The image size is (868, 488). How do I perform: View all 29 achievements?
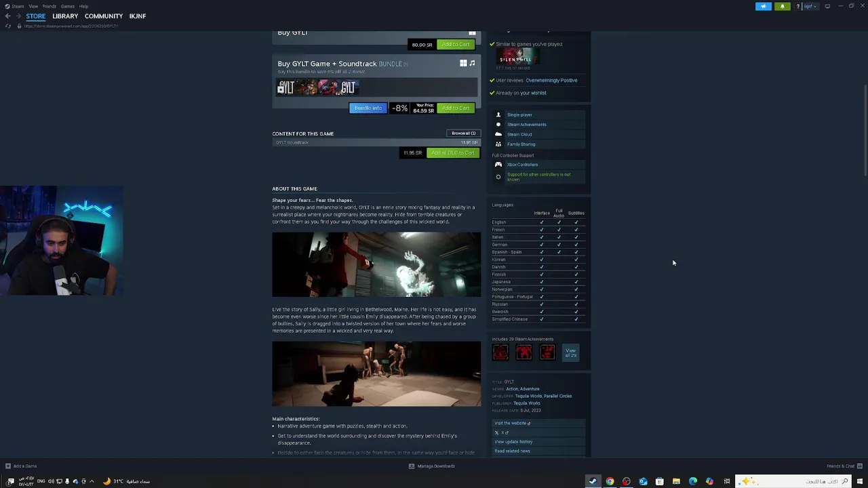tap(570, 352)
